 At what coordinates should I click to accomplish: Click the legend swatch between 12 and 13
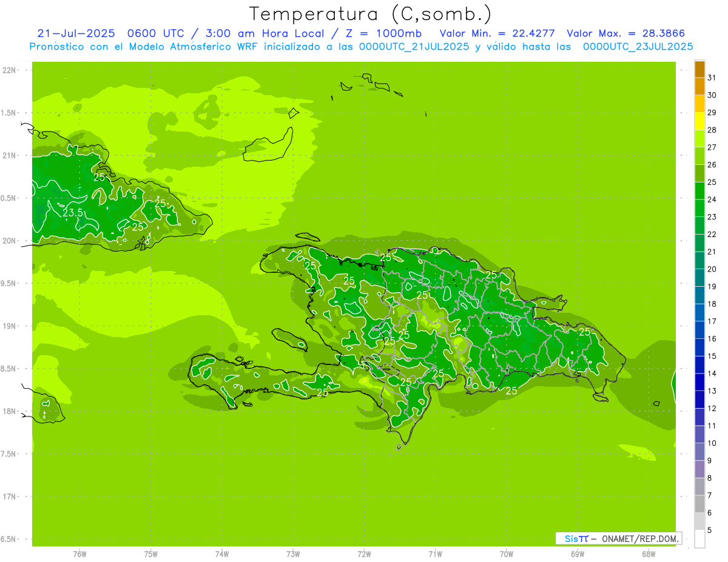tap(699, 400)
